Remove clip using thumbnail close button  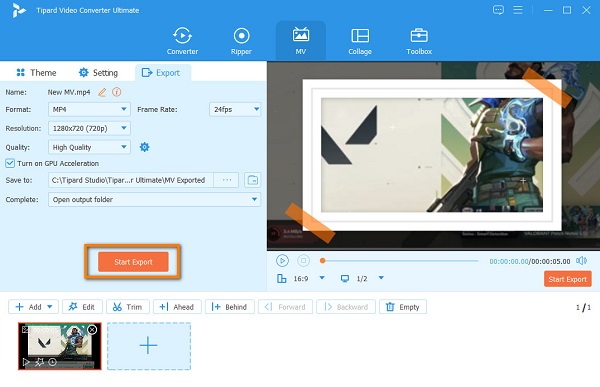pyautogui.click(x=92, y=330)
